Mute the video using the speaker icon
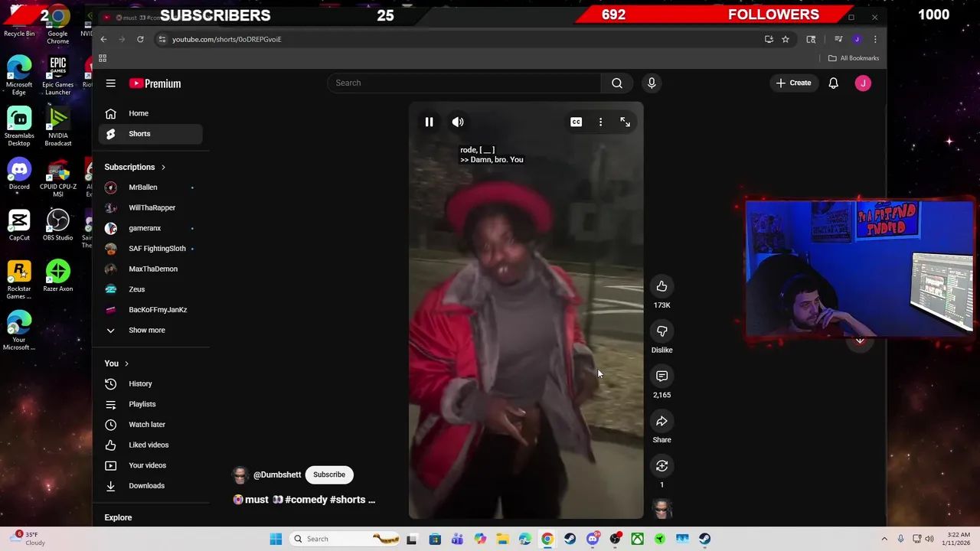This screenshot has width=980, height=551. click(x=458, y=122)
